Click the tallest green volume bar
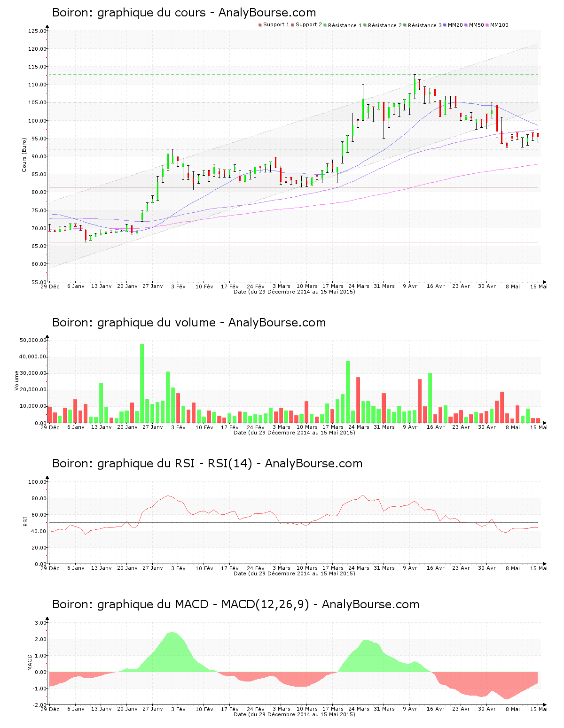This screenshot has width=564, height=728. [142, 383]
